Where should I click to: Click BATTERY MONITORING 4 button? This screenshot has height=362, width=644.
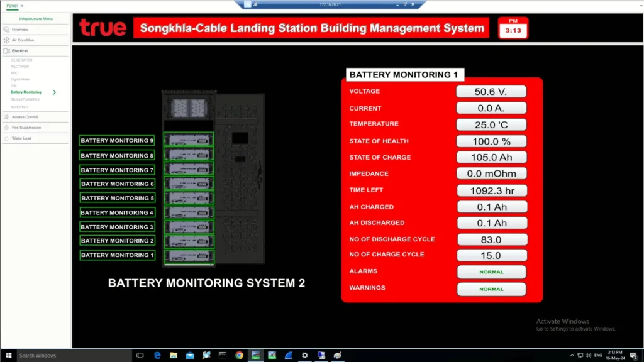tap(118, 212)
